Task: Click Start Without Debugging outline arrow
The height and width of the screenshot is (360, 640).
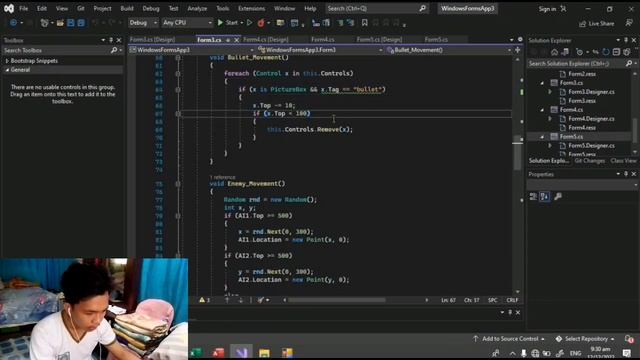Action: (249, 23)
